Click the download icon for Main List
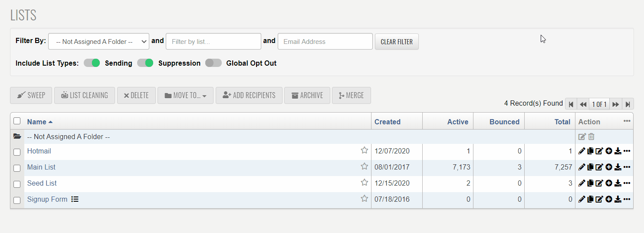 (x=618, y=167)
